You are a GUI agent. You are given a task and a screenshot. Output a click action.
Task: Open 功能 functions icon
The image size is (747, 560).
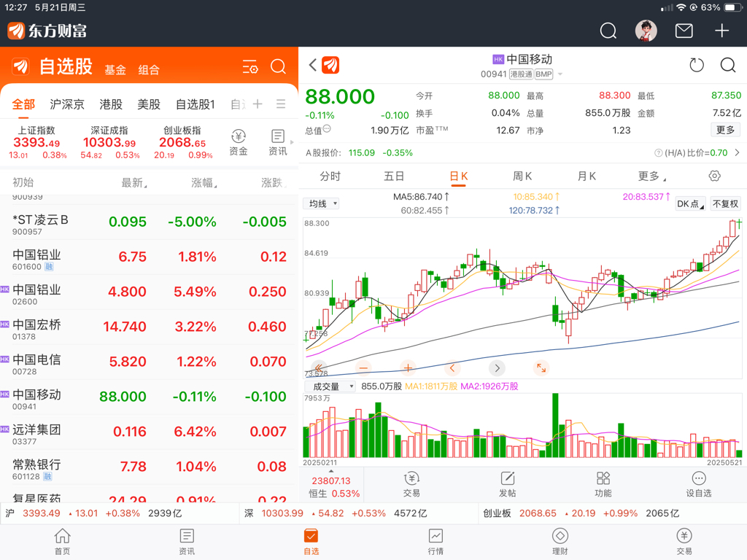click(x=603, y=484)
